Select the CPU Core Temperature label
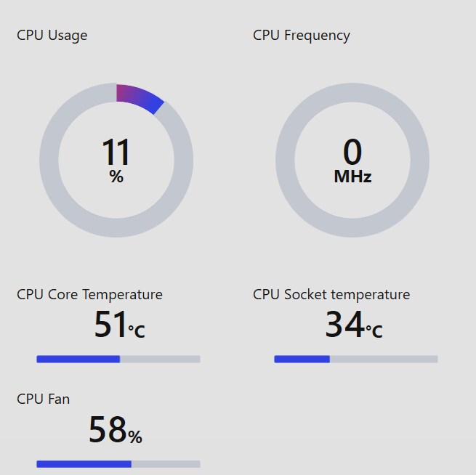 pos(89,294)
